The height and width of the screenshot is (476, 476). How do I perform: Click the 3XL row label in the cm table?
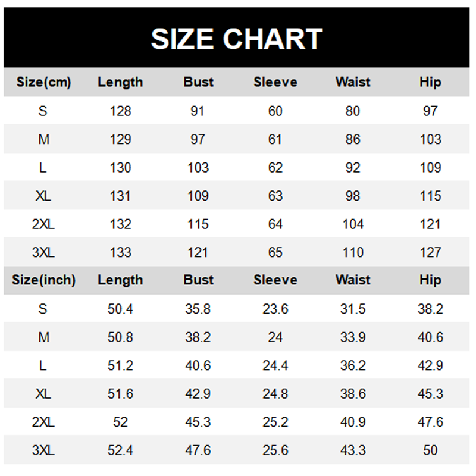[x=43, y=252]
